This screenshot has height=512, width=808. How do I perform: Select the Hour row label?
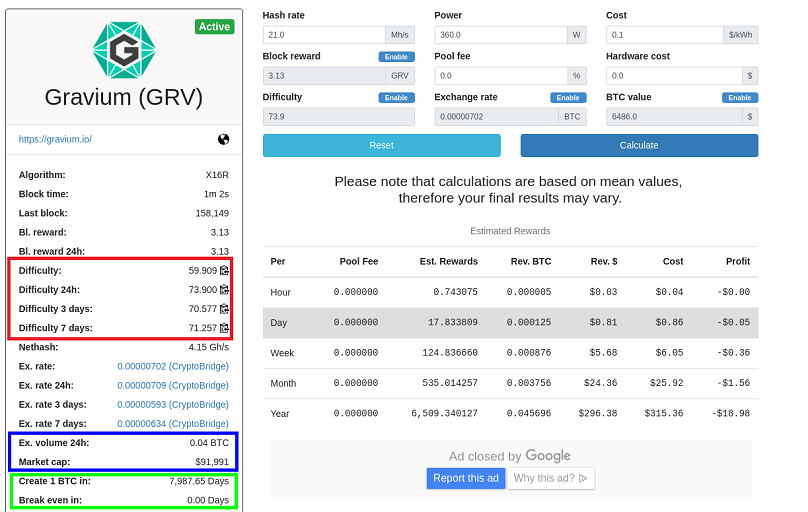click(x=280, y=292)
